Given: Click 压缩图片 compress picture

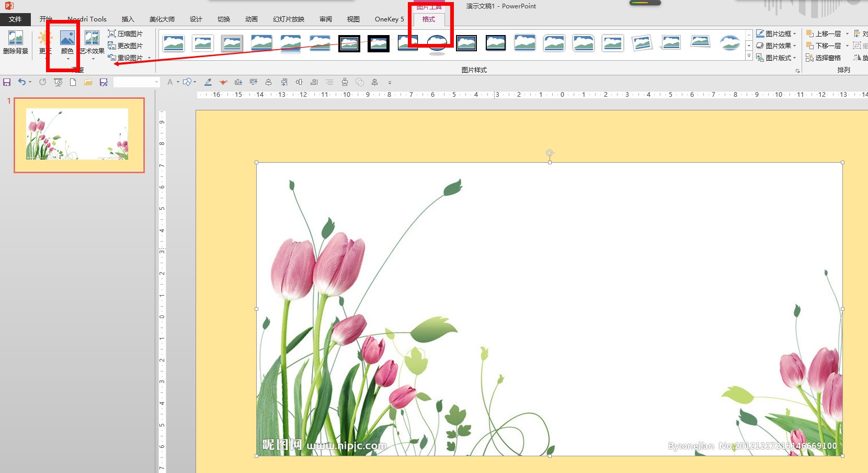Looking at the screenshot, I should pyautogui.click(x=125, y=33).
